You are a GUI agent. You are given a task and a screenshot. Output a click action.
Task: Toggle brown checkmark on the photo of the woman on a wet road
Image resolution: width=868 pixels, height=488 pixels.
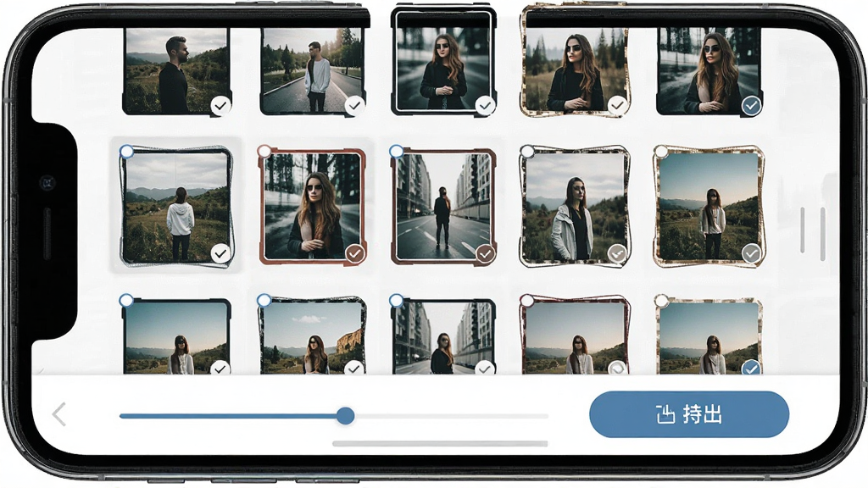[x=355, y=254]
